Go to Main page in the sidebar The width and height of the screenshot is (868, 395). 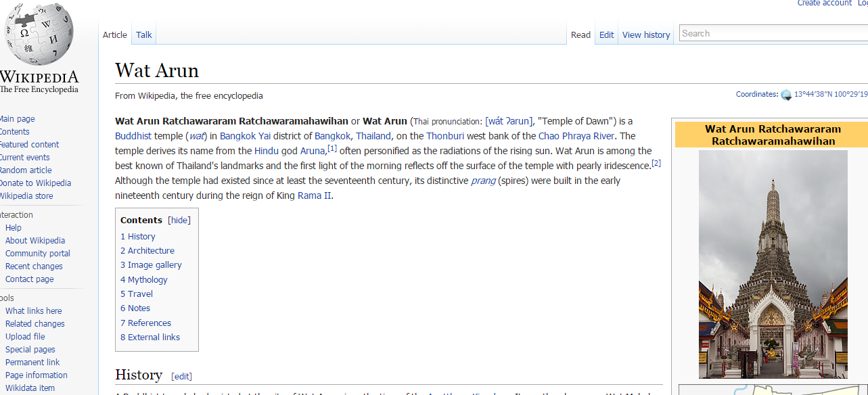coord(17,119)
